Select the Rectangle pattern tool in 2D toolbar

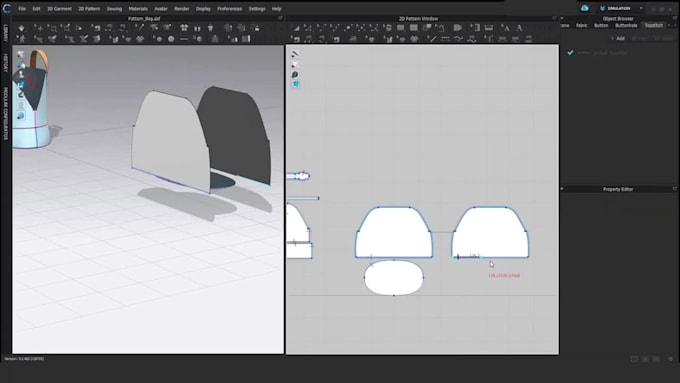click(401, 28)
